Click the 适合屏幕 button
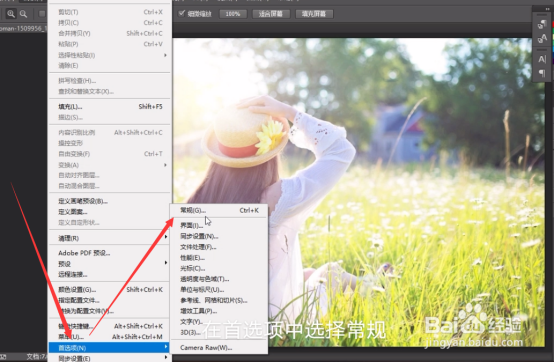The width and height of the screenshot is (554, 362). pyautogui.click(x=271, y=14)
